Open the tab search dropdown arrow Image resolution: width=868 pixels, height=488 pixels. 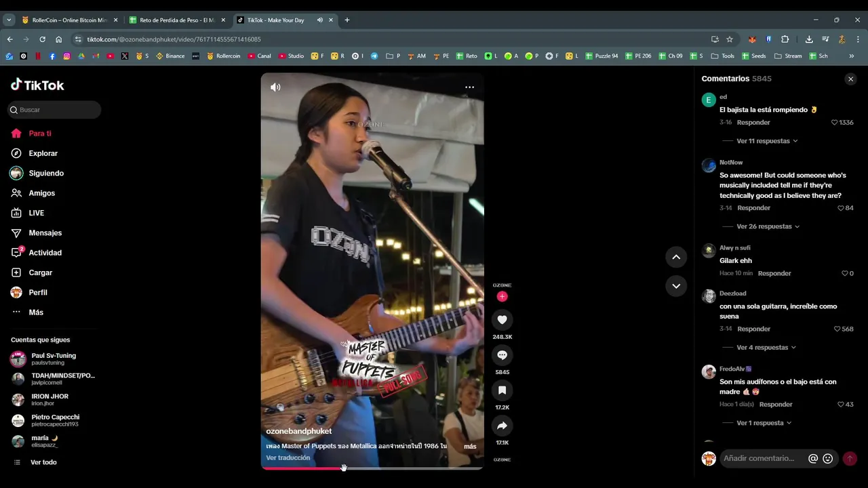coord(9,20)
